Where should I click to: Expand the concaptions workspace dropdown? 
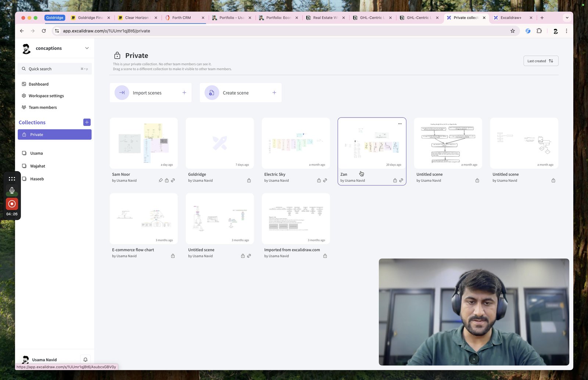click(87, 48)
